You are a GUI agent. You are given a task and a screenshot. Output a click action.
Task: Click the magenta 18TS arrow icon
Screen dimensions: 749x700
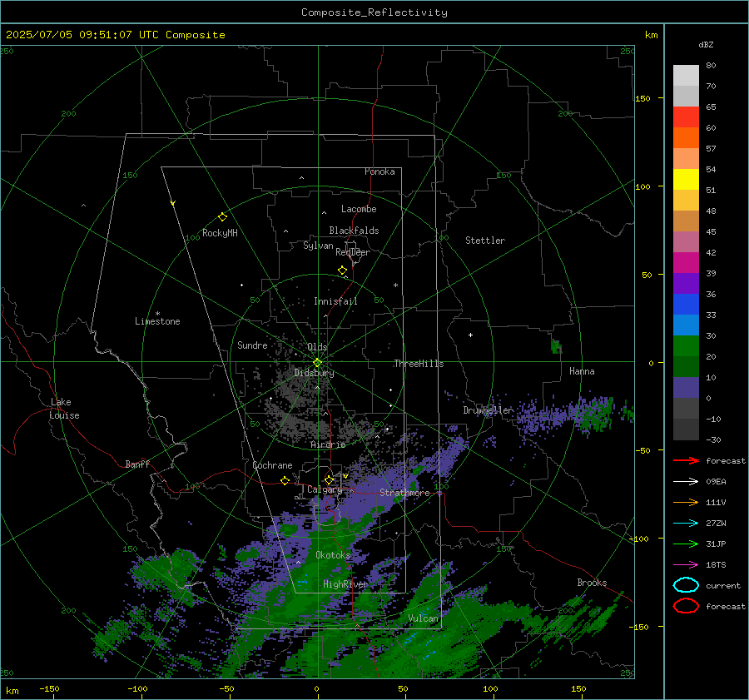pyautogui.click(x=686, y=565)
